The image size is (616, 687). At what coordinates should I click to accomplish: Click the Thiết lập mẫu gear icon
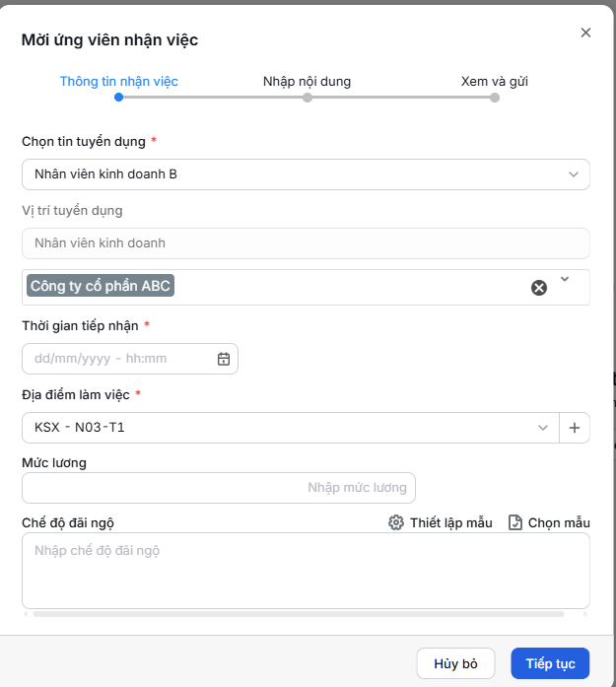[396, 522]
